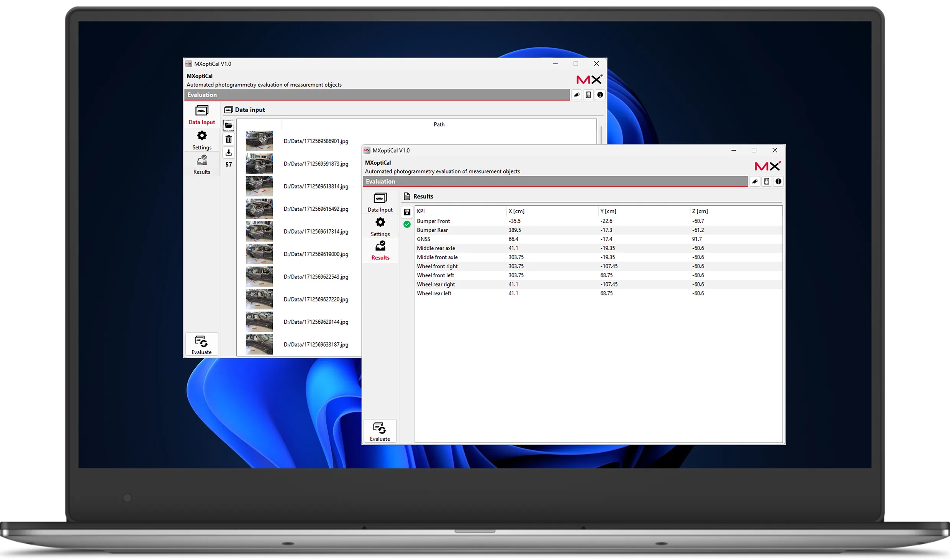Viewport: 950px width, 560px height.
Task: Minimize the back MXoptiCal window
Action: tap(555, 64)
